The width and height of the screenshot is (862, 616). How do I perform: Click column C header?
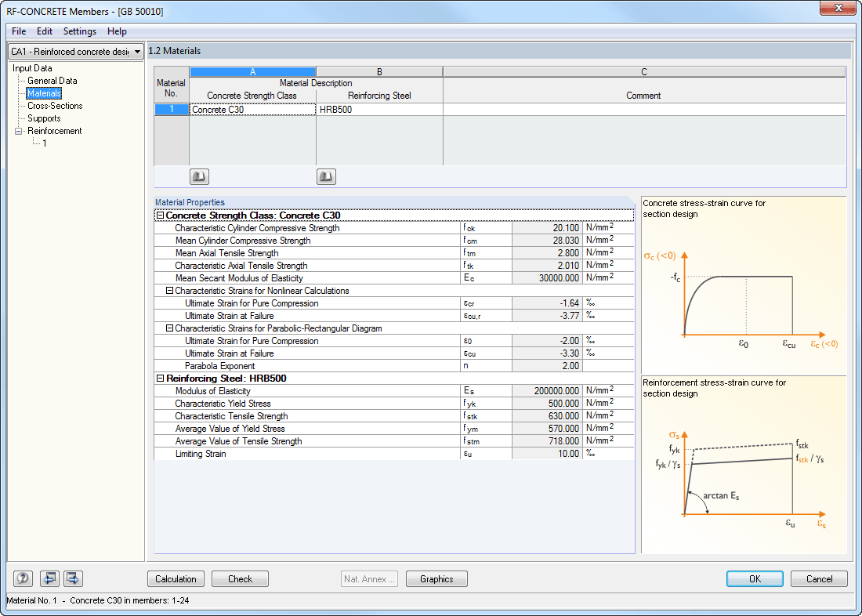coord(644,71)
